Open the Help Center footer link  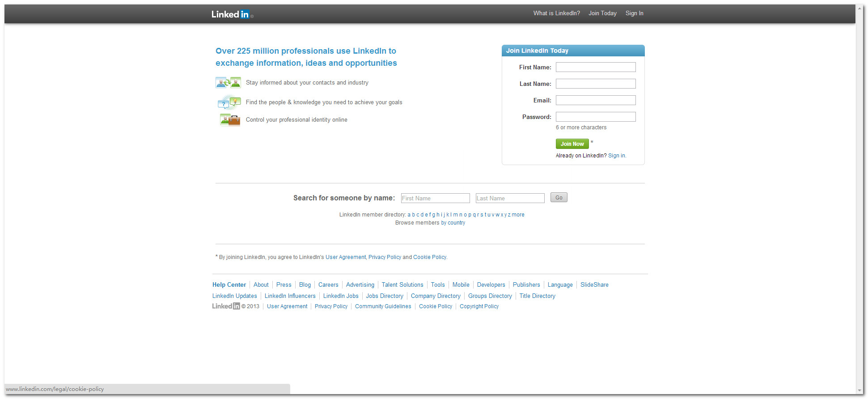click(x=229, y=285)
